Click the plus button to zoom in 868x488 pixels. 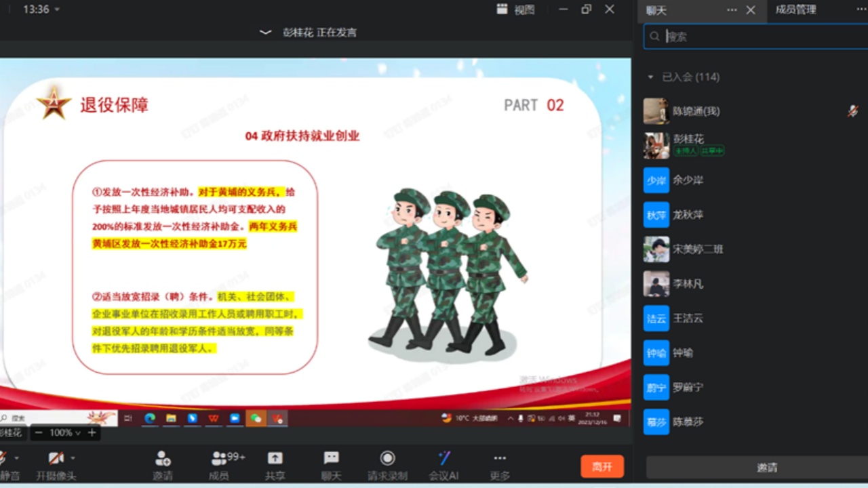pyautogui.click(x=92, y=432)
